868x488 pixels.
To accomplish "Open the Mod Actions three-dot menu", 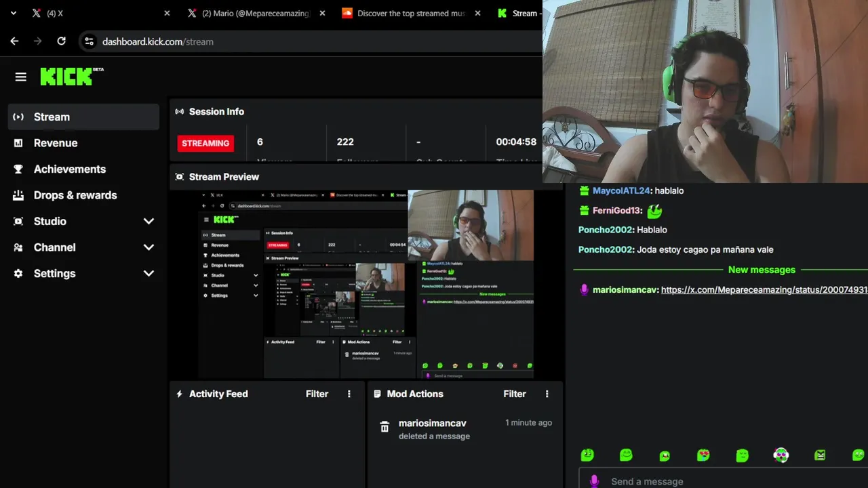I will pos(547,394).
